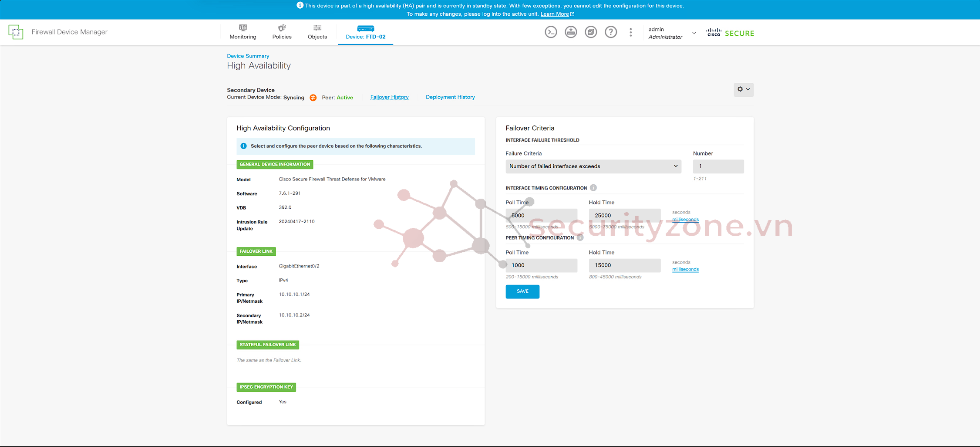
Task: Open the three-dot more options menu
Action: coord(630,32)
